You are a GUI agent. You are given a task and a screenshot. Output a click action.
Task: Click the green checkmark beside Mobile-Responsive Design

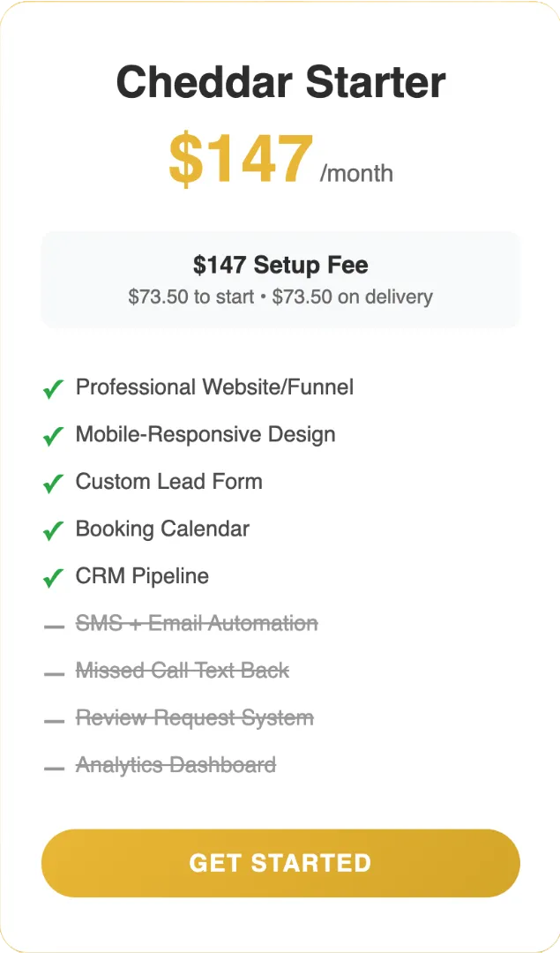(x=54, y=436)
